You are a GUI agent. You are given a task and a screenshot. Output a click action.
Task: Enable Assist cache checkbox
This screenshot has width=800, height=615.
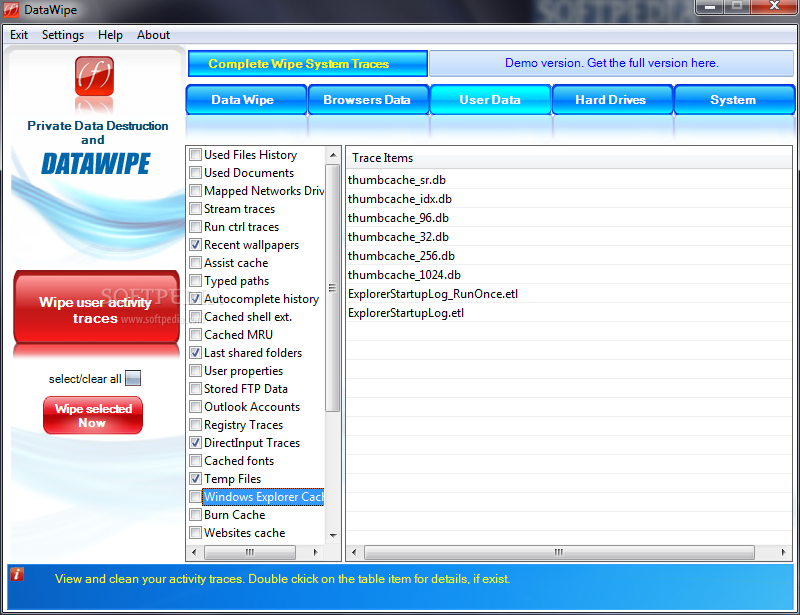(195, 263)
